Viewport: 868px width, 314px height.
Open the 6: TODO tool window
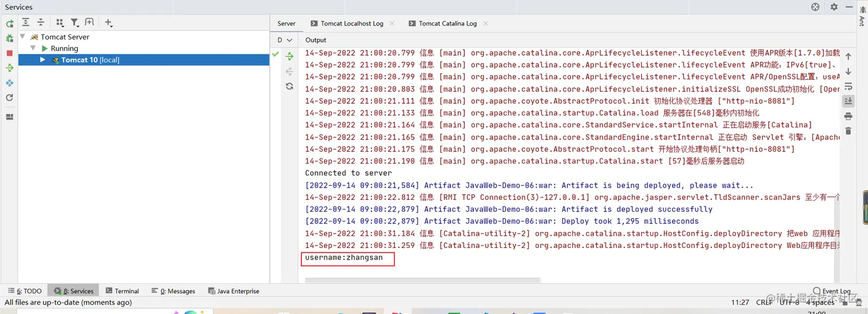[x=25, y=291]
